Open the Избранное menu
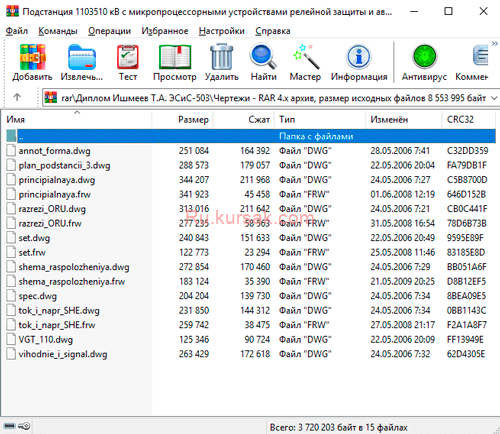Screen dimensions: 500x434 coord(165,31)
